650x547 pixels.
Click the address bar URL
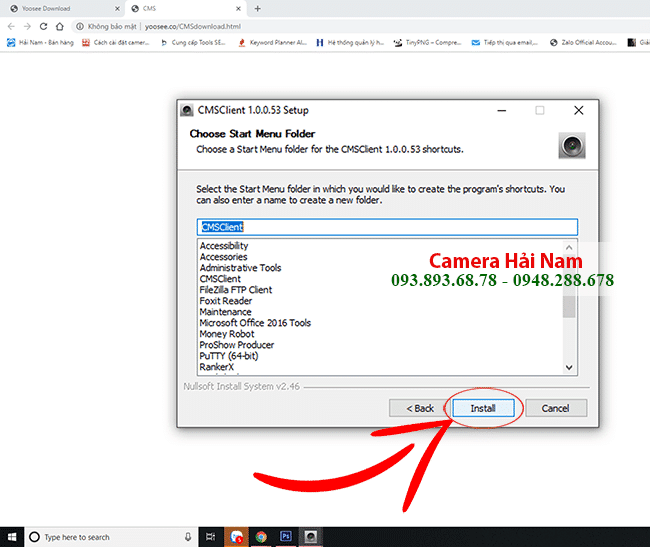[193, 27]
